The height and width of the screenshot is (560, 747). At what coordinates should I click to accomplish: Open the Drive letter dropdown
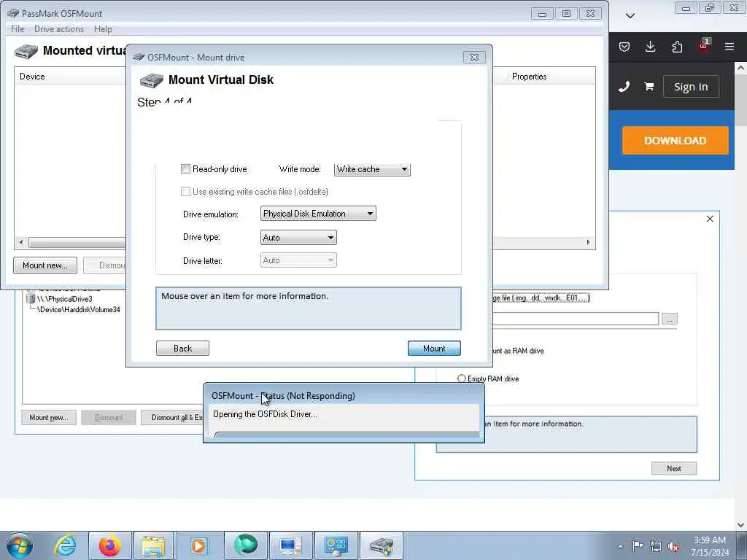click(298, 260)
